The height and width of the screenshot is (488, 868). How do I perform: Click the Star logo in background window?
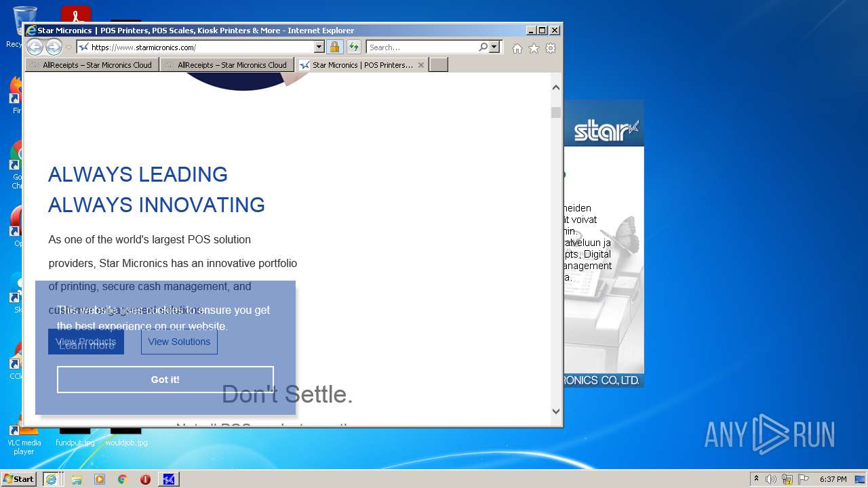point(606,130)
